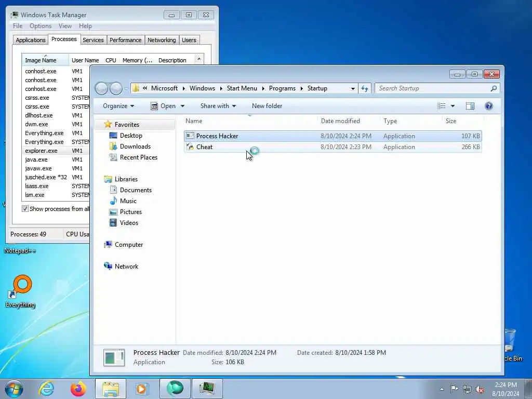Viewport: 532px width, 399px height.
Task: Launch Internet Explorer from taskbar
Action: [46, 389]
